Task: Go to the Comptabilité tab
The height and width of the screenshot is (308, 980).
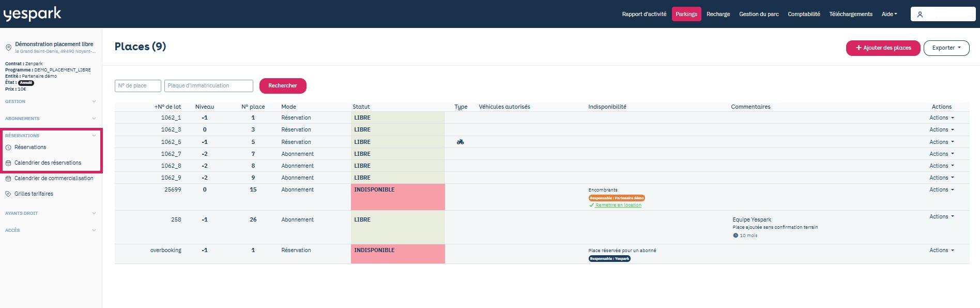Action: [804, 14]
